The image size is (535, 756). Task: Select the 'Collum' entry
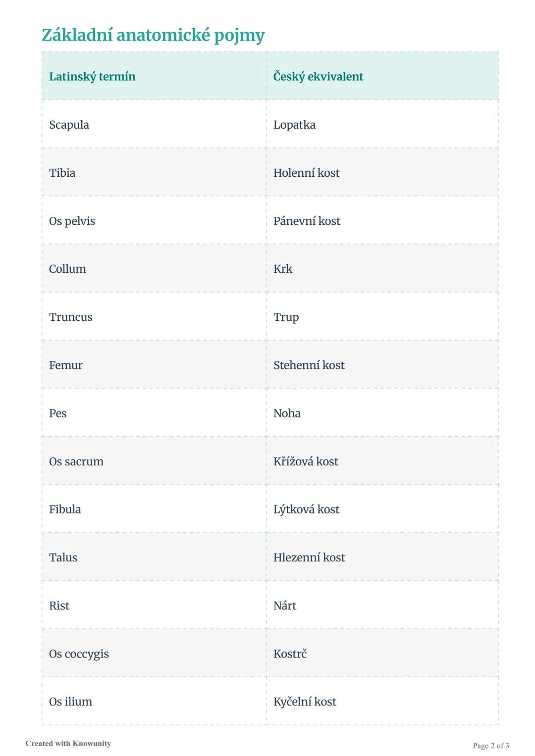(67, 269)
